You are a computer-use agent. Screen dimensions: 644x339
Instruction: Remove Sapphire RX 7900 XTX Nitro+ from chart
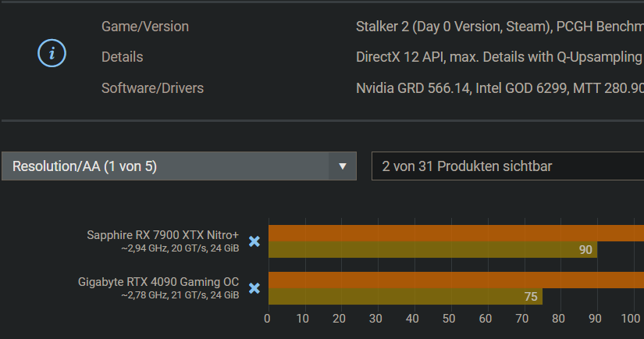[254, 242]
